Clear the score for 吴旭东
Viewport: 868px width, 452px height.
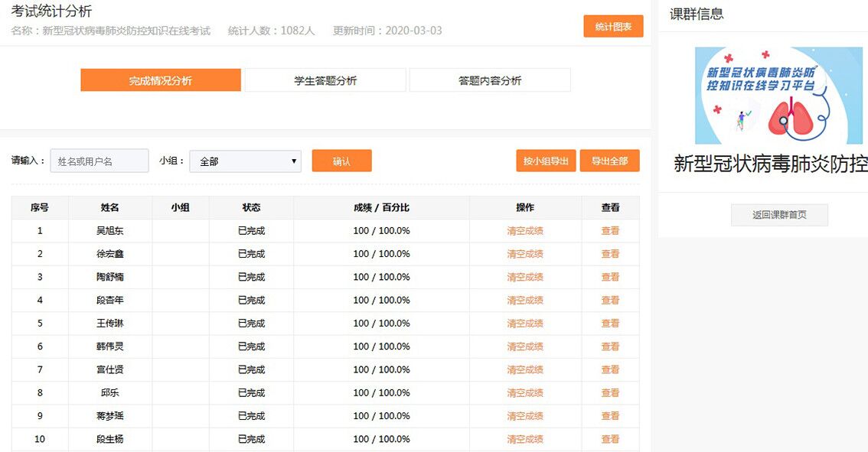coord(525,231)
